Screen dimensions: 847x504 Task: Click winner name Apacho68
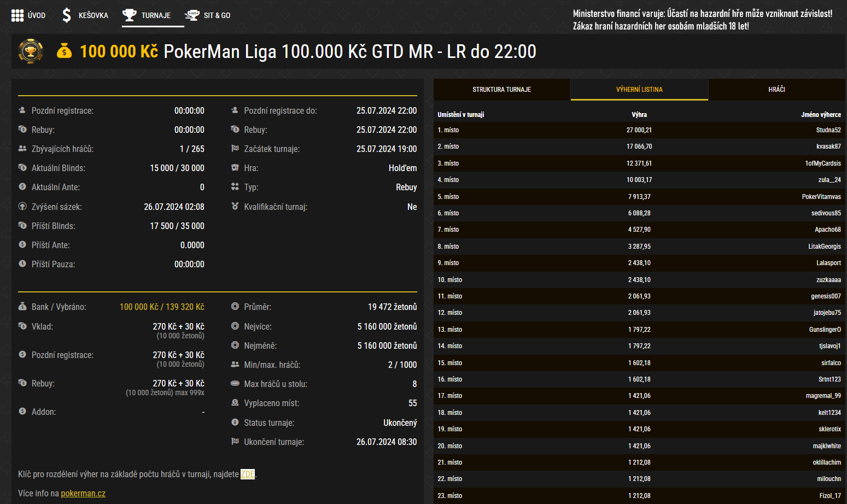point(828,230)
